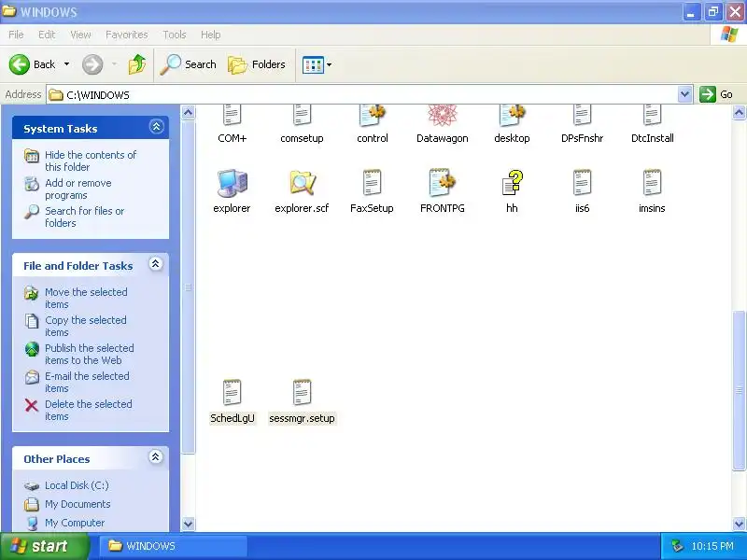Image resolution: width=747 pixels, height=560 pixels.
Task: Go to Local Disk (C:)
Action: coord(77,485)
